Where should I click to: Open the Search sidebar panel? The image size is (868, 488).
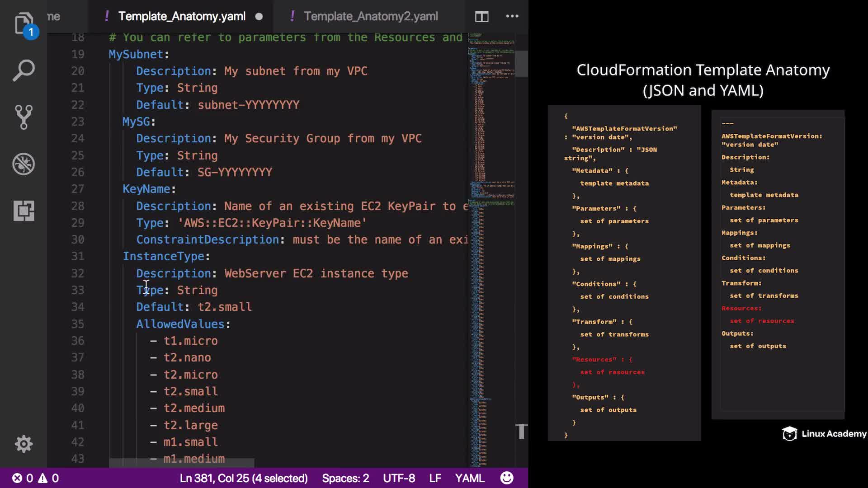tap(24, 70)
